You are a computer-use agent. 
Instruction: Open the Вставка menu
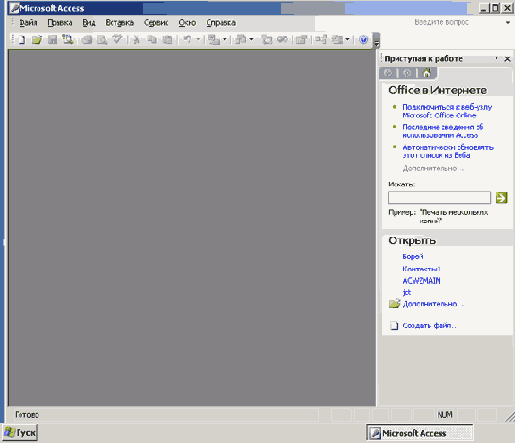point(120,23)
